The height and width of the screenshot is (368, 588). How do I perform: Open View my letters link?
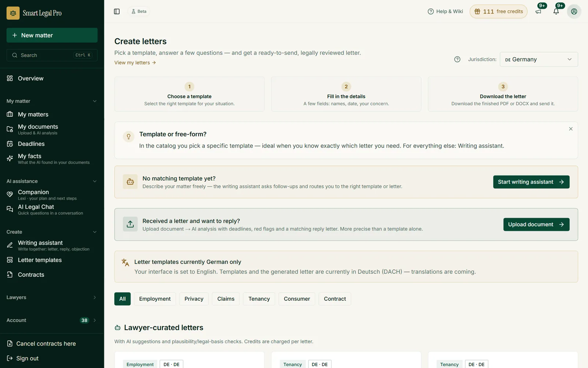pyautogui.click(x=135, y=63)
